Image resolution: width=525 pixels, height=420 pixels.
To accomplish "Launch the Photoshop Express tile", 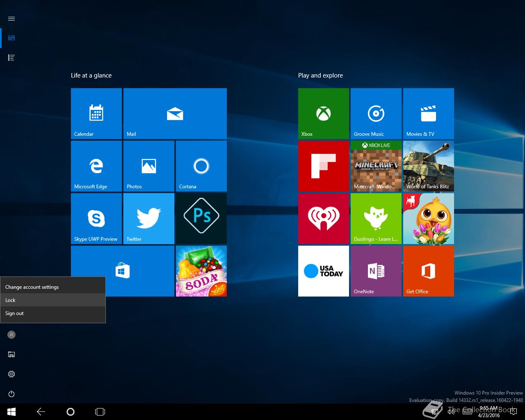I will [x=201, y=219].
